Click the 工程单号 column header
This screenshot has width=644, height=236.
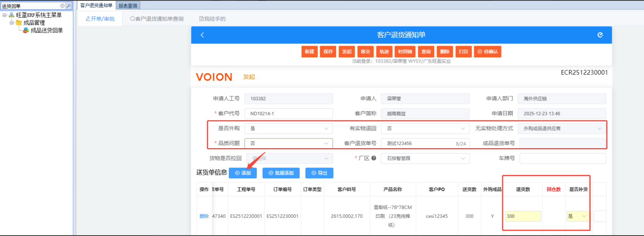click(246, 189)
